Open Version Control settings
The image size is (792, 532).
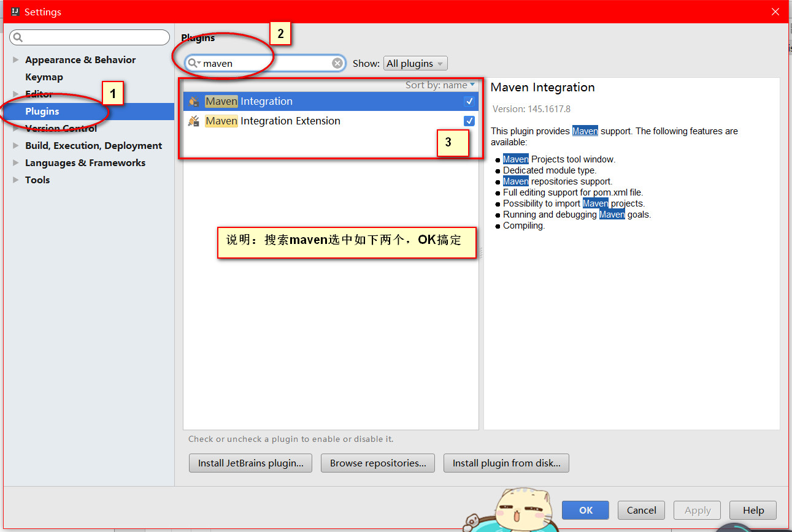61,129
